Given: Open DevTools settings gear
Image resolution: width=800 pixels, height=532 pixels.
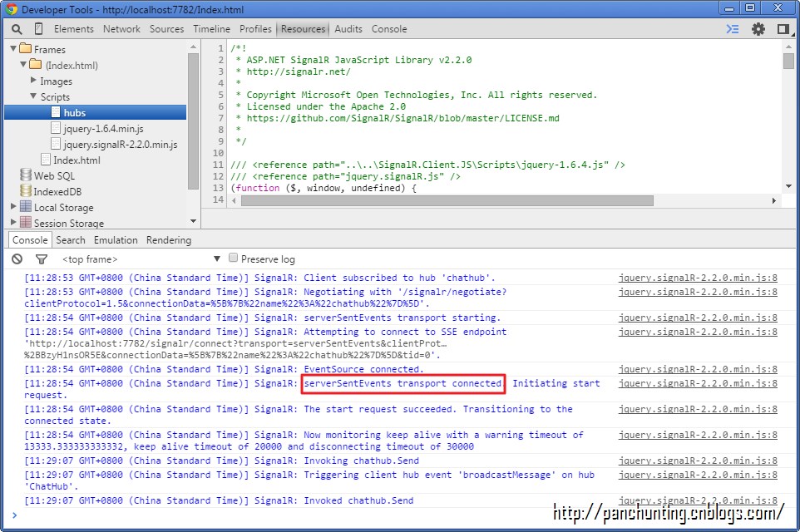Looking at the screenshot, I should pyautogui.click(x=758, y=29).
